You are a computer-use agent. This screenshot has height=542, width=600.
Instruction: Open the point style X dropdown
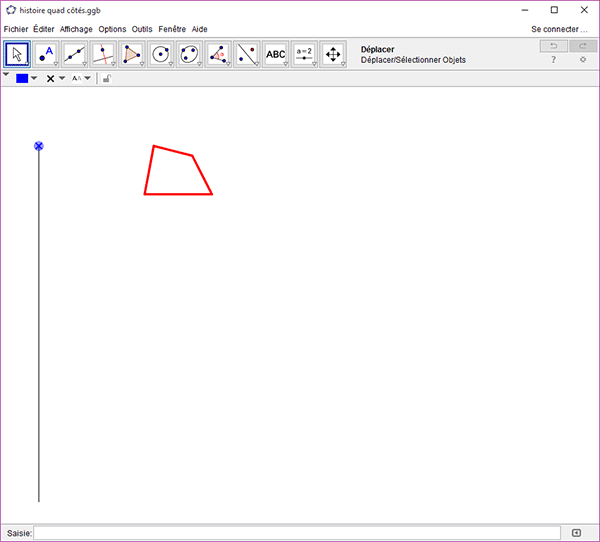[x=55, y=78]
